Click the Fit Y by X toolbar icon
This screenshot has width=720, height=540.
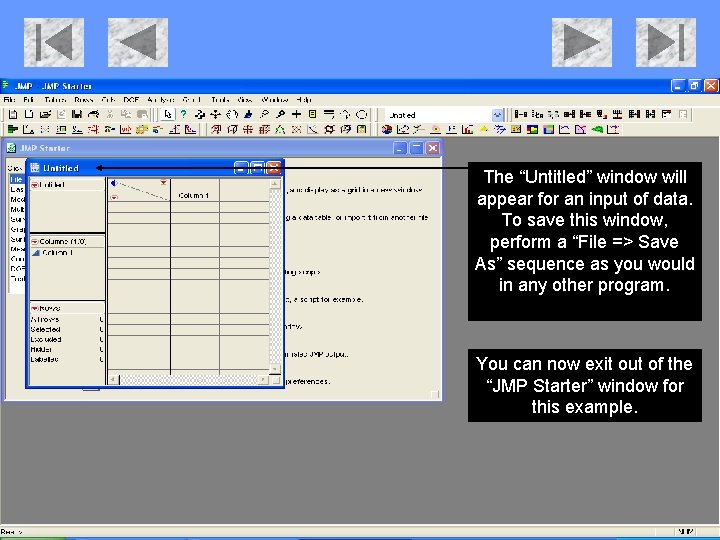(x=28, y=129)
